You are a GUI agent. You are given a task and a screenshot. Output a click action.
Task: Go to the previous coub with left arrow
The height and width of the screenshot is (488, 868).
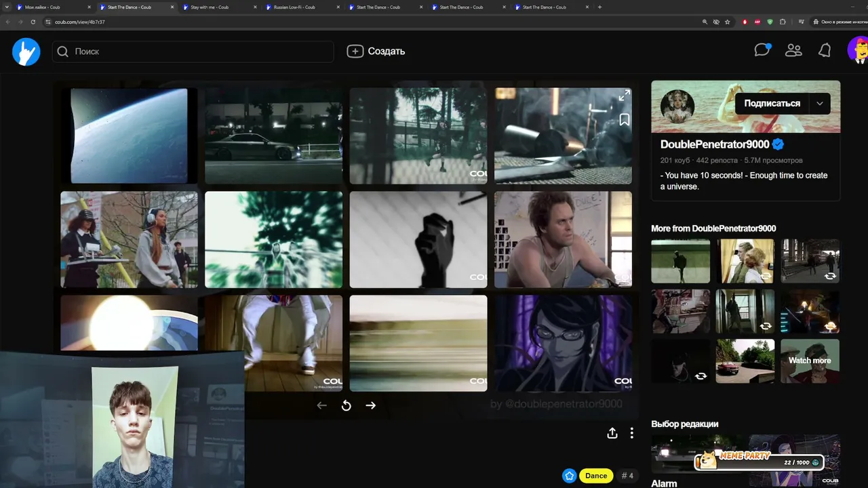click(x=321, y=405)
